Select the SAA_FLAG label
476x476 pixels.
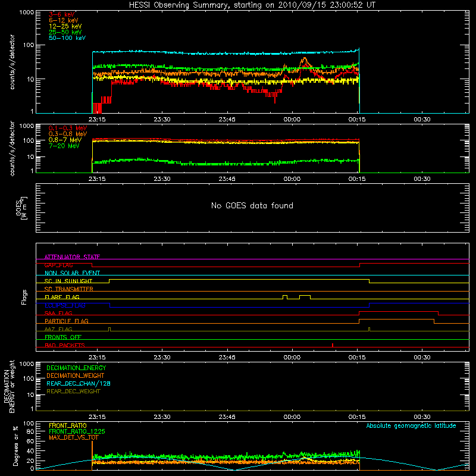coord(58,313)
